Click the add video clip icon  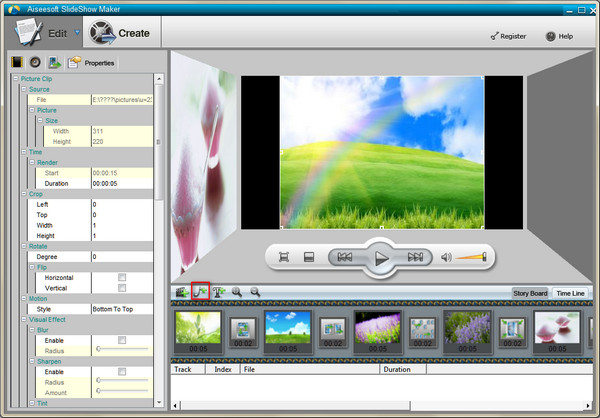pyautogui.click(x=182, y=292)
